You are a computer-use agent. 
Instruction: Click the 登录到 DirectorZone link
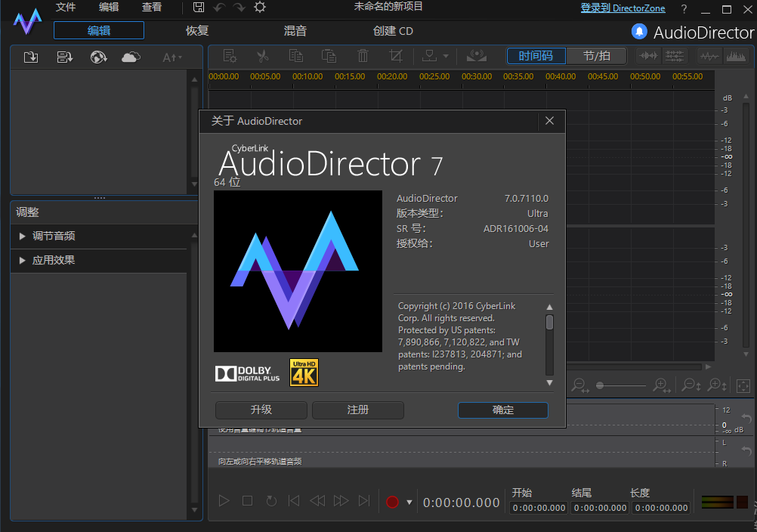click(x=623, y=8)
